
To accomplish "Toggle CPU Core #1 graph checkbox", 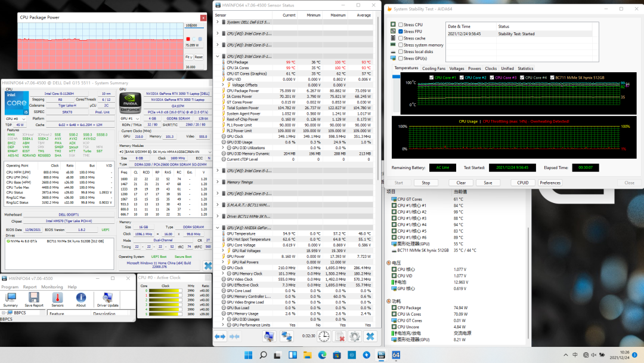I will 431,77.
